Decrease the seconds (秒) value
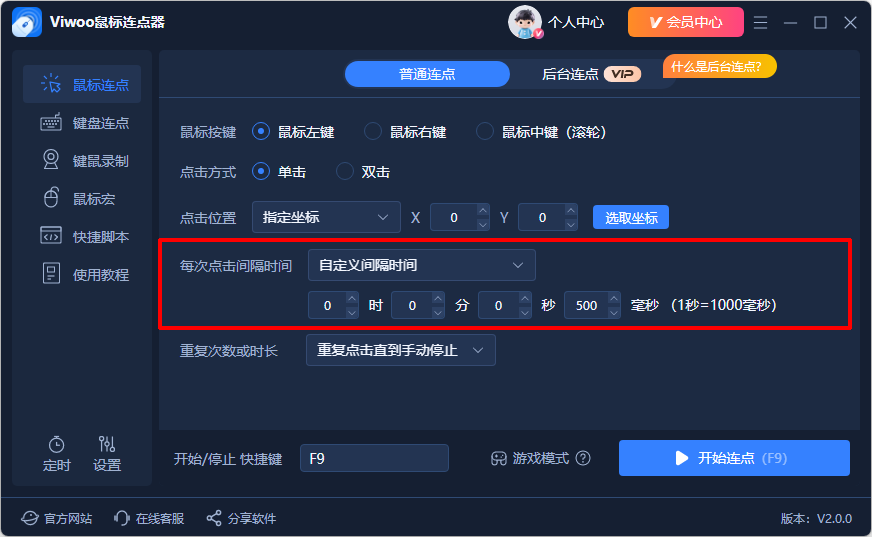 [x=525, y=312]
